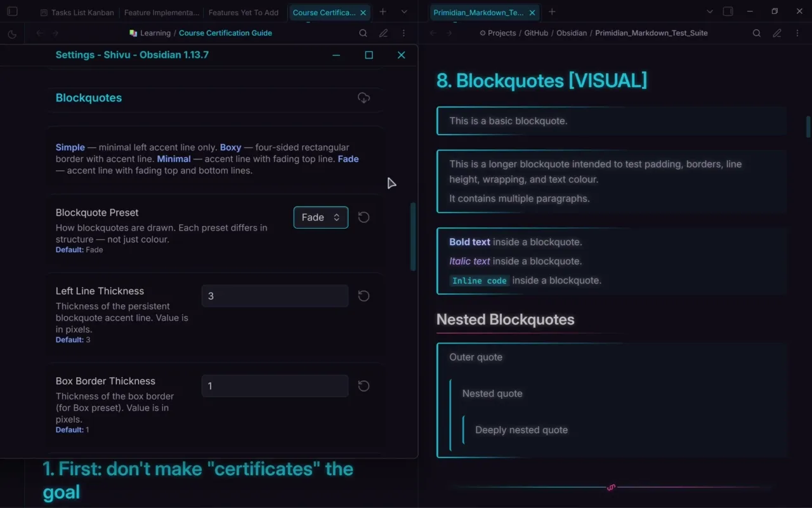Click the 'Nested Blockquotes' heading
Image resolution: width=812 pixels, height=508 pixels.
point(505,319)
